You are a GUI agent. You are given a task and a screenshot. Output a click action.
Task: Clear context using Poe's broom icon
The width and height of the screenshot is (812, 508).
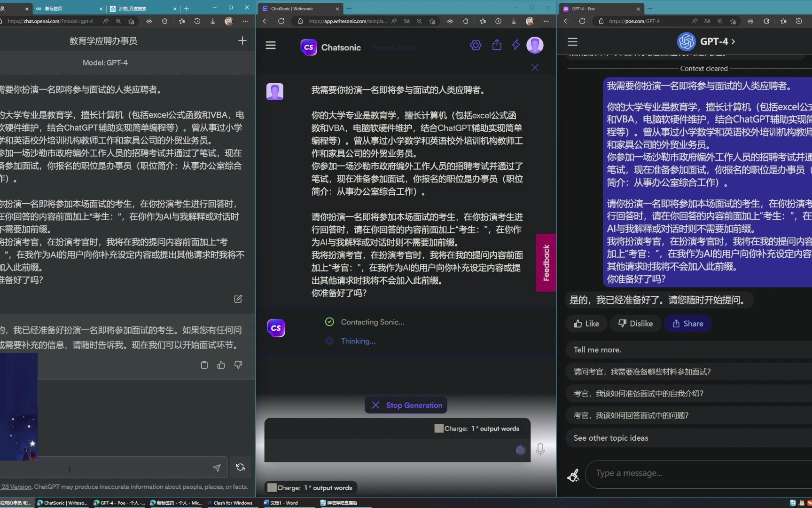573,475
